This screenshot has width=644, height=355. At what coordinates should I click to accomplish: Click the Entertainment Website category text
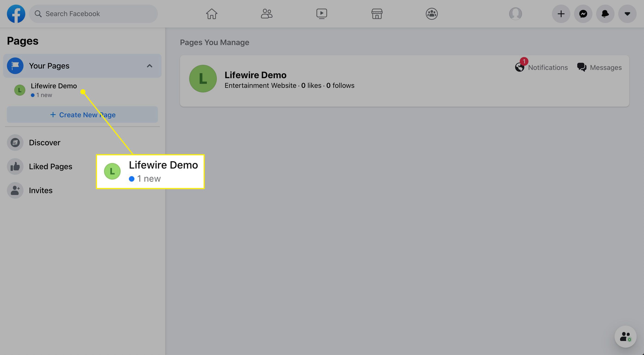click(260, 86)
